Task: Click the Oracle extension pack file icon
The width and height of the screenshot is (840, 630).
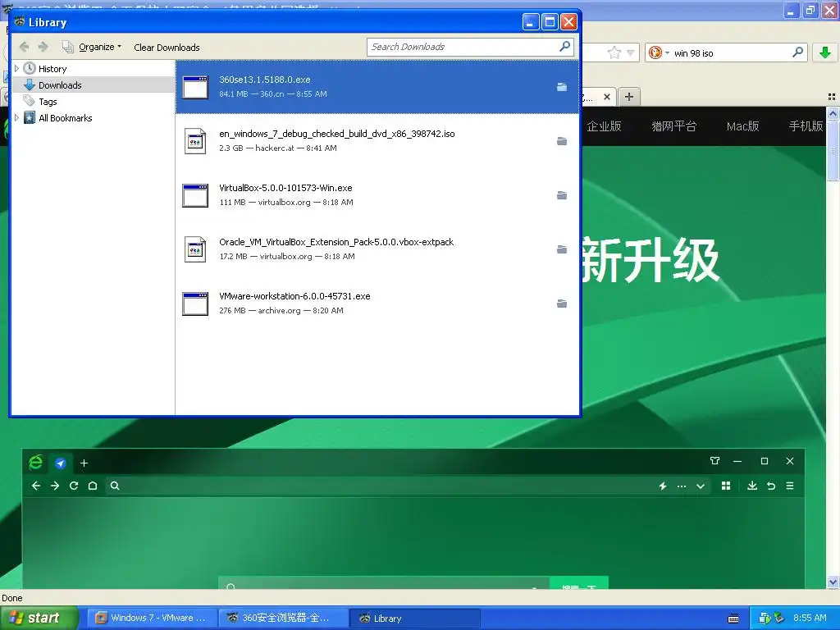Action: 195,249
